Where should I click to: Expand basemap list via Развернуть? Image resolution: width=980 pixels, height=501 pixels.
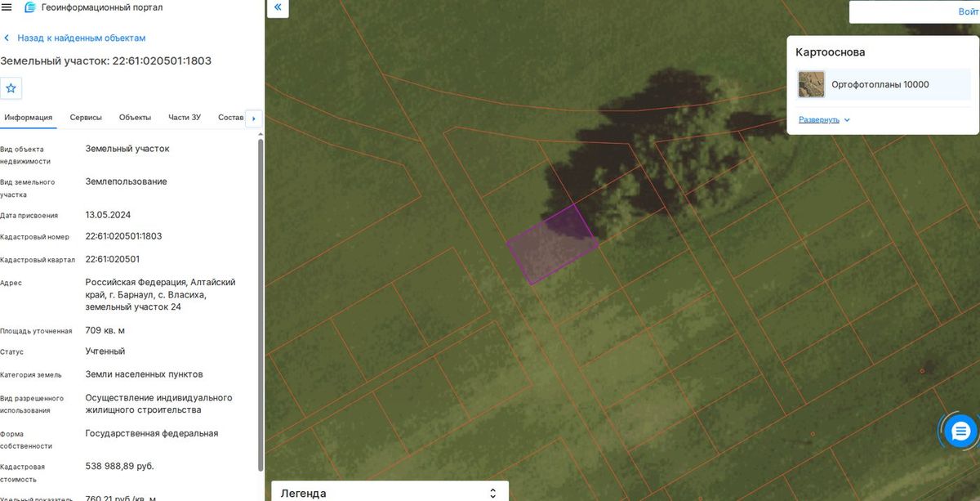click(819, 119)
